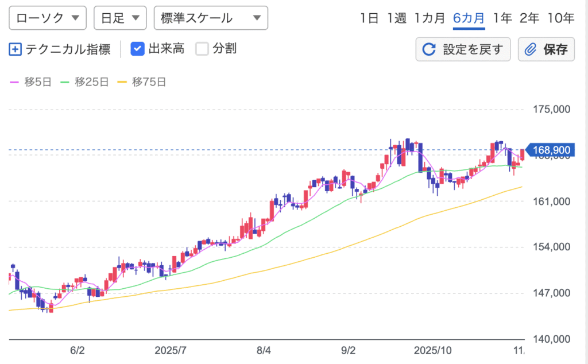Uncheck the 出来高 volume checkbox
588x364 pixels.
pos(137,49)
